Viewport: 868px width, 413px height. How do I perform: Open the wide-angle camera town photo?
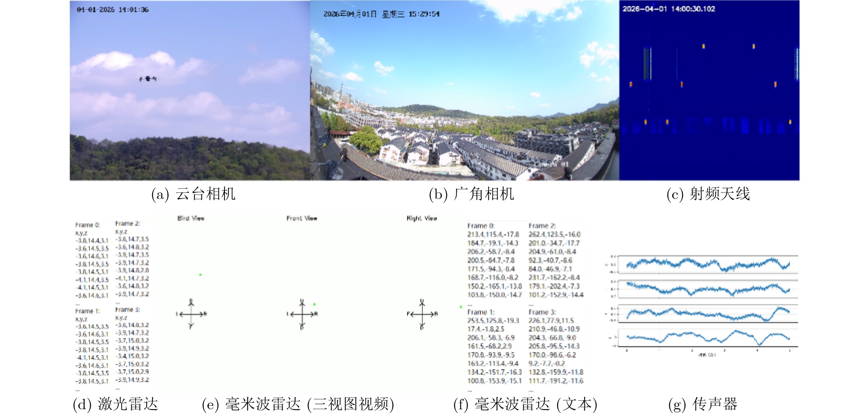pyautogui.click(x=464, y=90)
